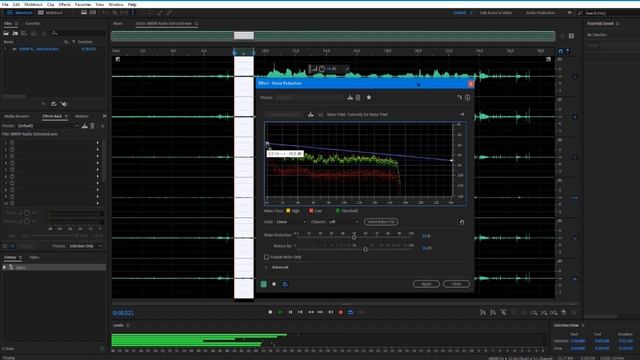
Task: Click the Noise Reduction slider handle
Action: pos(354,237)
